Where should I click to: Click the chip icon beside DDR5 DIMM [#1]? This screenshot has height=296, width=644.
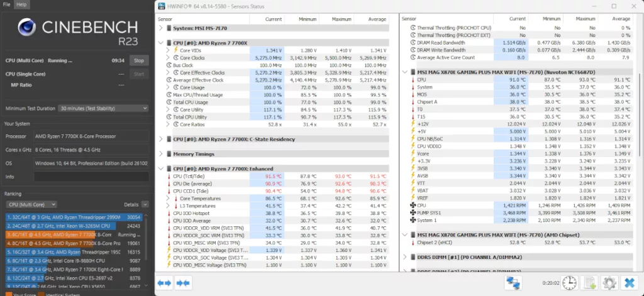tap(414, 257)
